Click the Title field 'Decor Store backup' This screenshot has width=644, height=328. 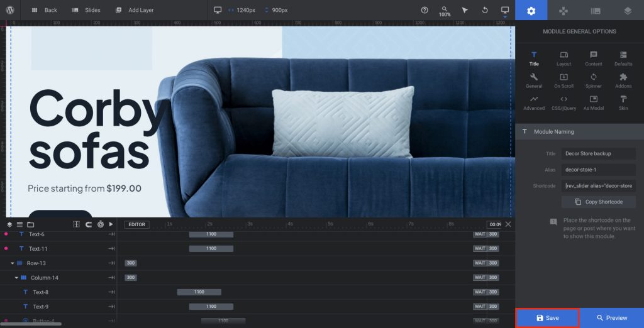[599, 153]
